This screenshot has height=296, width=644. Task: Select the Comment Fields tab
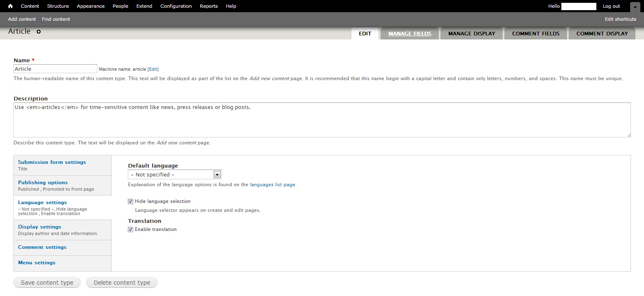(536, 34)
